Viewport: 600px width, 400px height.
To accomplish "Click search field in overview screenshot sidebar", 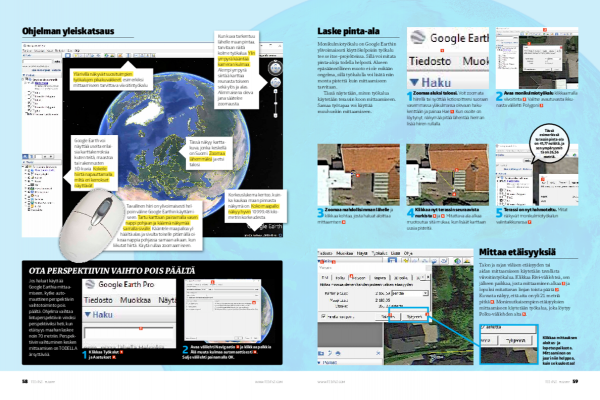I will tap(37, 61).
